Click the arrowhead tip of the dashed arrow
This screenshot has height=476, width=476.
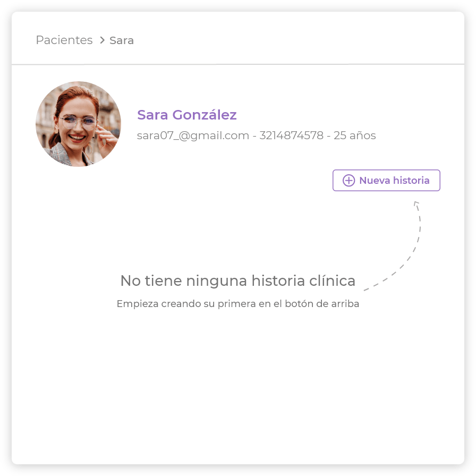416,203
